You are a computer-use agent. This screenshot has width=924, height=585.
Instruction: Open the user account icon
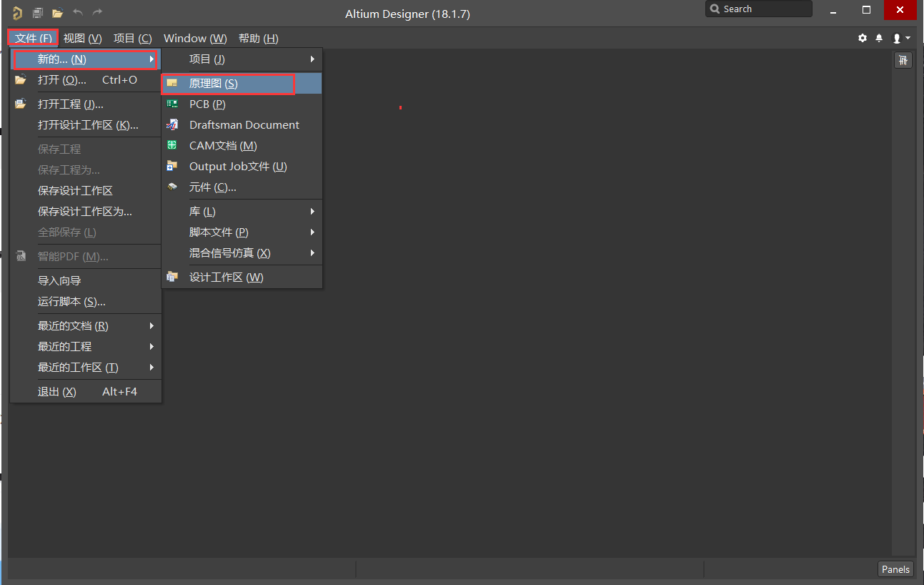(897, 38)
